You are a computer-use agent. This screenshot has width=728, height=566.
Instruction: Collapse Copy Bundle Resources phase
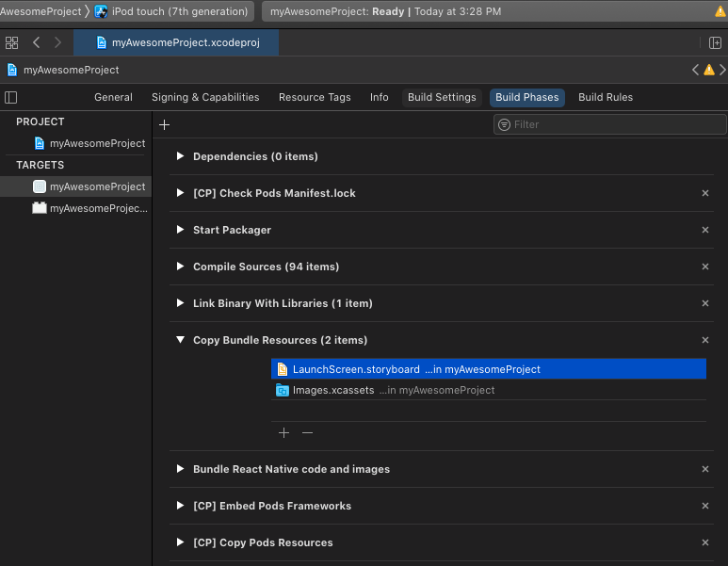(x=180, y=340)
